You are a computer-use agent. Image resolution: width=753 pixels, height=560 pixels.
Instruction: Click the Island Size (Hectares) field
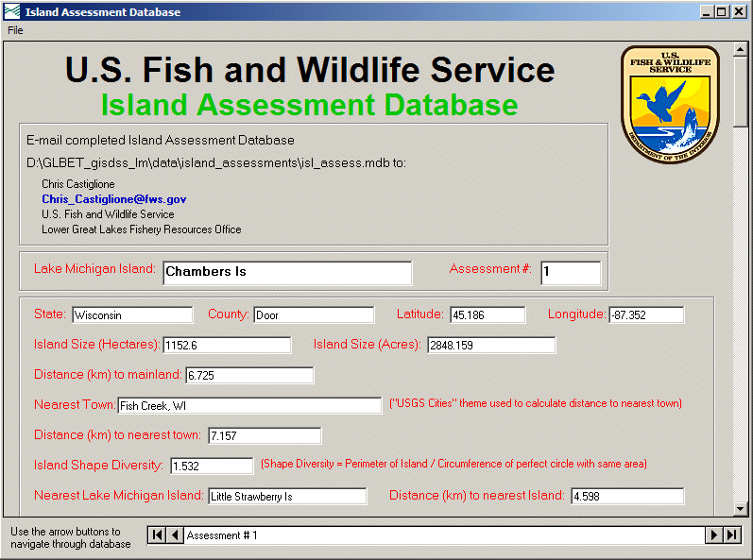tap(227, 345)
